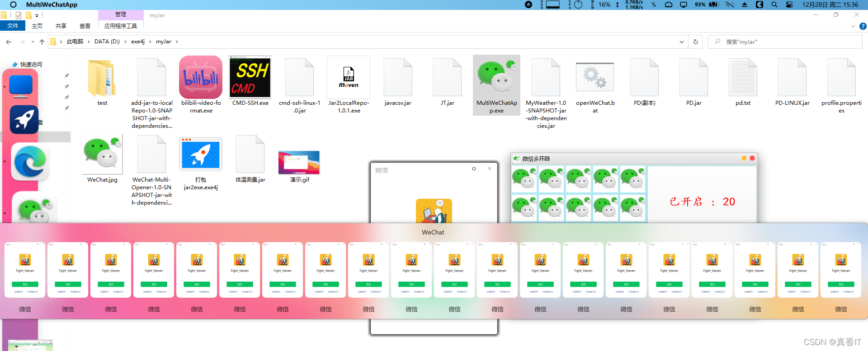The image size is (868, 351).
Task: Expand the breadcrumb chevron after myJar
Action: [x=177, y=42]
